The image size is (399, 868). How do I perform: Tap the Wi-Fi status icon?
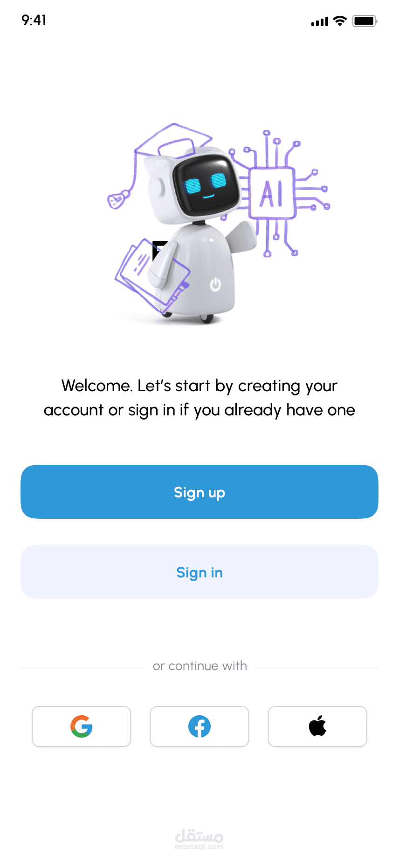tap(341, 21)
